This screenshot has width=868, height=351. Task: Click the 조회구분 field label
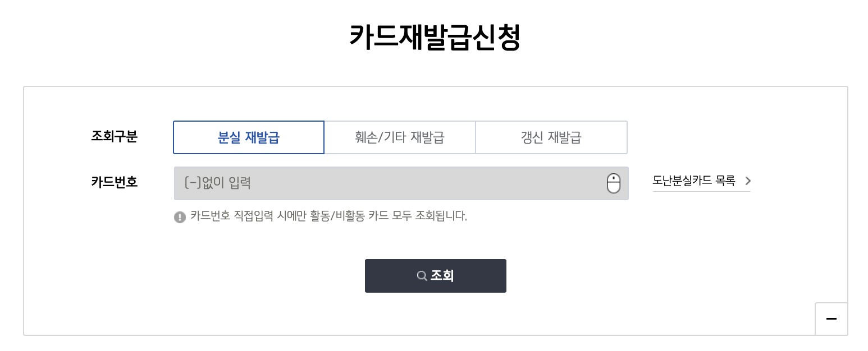(114, 136)
